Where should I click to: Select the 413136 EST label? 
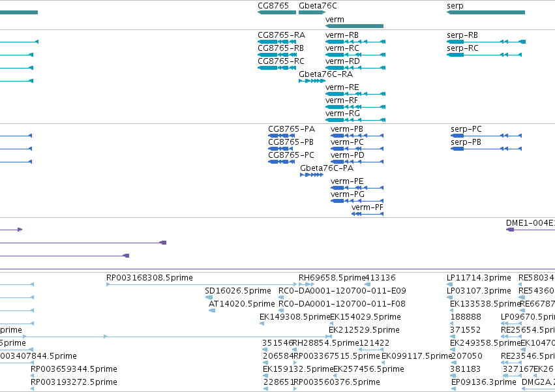tap(380, 278)
